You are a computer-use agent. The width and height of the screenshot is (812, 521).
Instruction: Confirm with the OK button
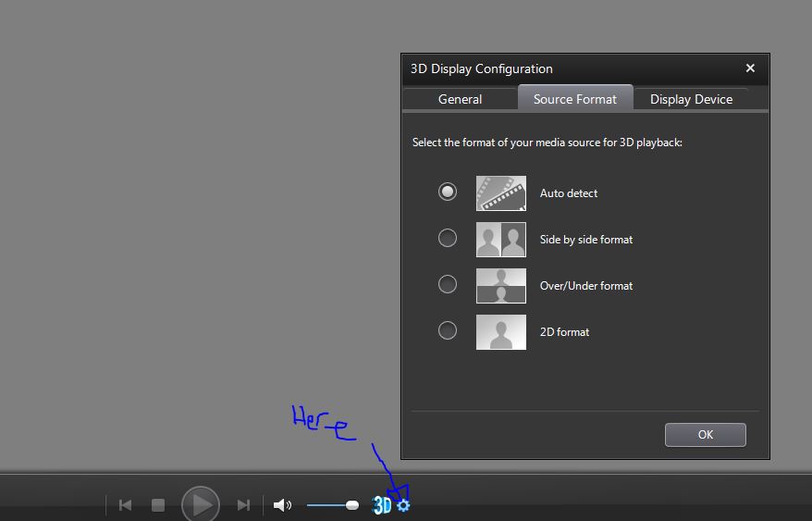(x=705, y=435)
